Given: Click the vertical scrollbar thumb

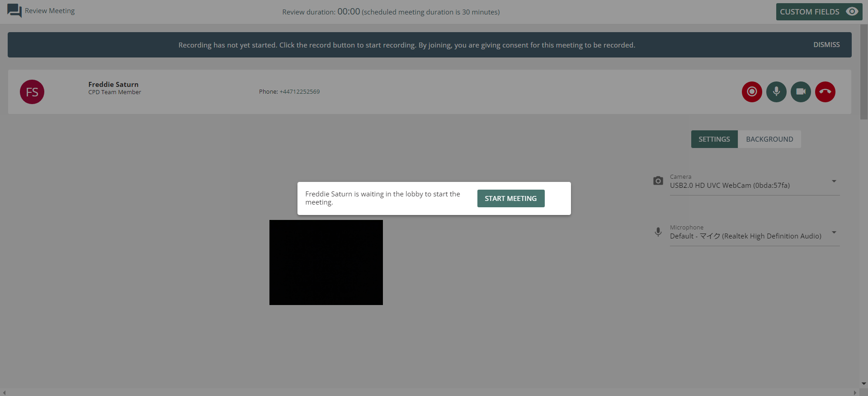Looking at the screenshot, I should point(863,72).
